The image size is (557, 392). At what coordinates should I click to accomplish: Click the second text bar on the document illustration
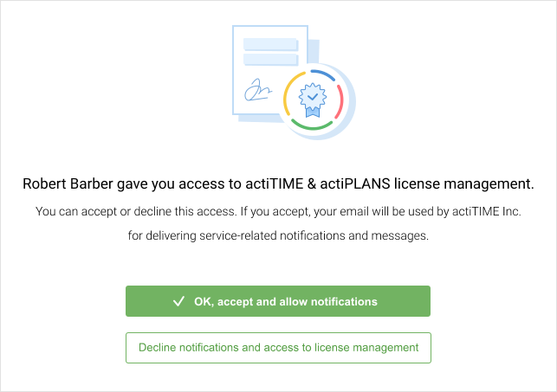click(x=271, y=58)
